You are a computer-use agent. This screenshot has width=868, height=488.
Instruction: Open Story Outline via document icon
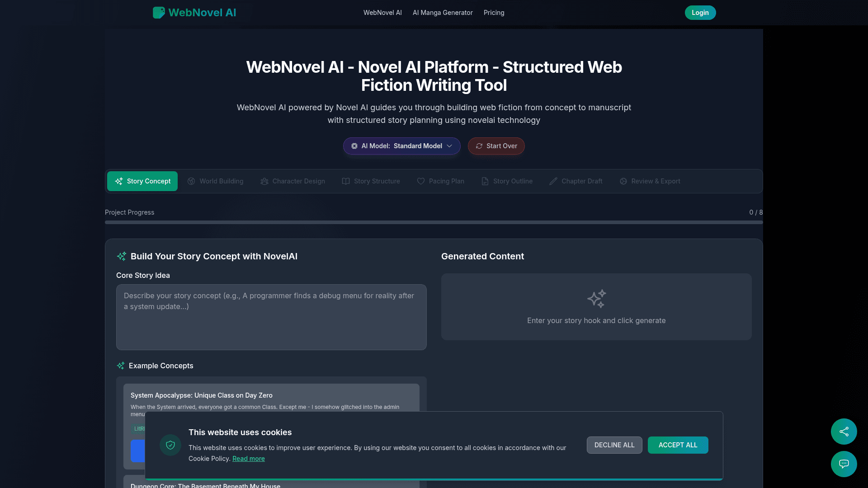tap(484, 181)
